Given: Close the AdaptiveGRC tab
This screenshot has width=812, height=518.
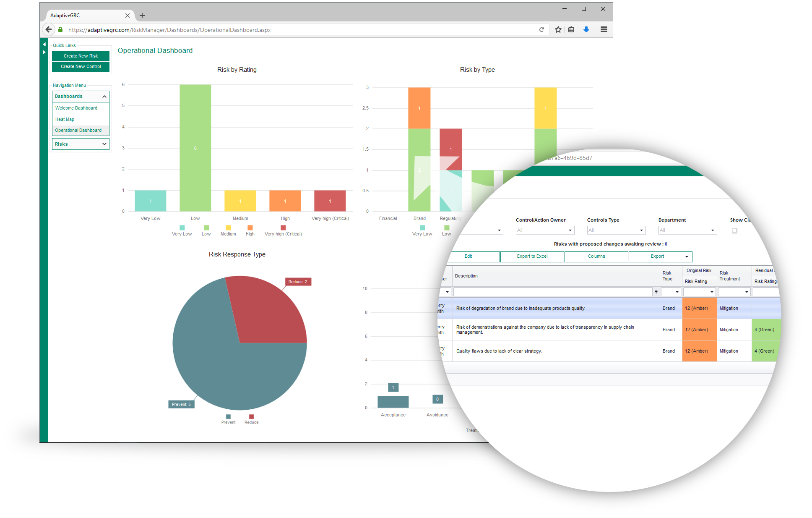Looking at the screenshot, I should coord(128,16).
